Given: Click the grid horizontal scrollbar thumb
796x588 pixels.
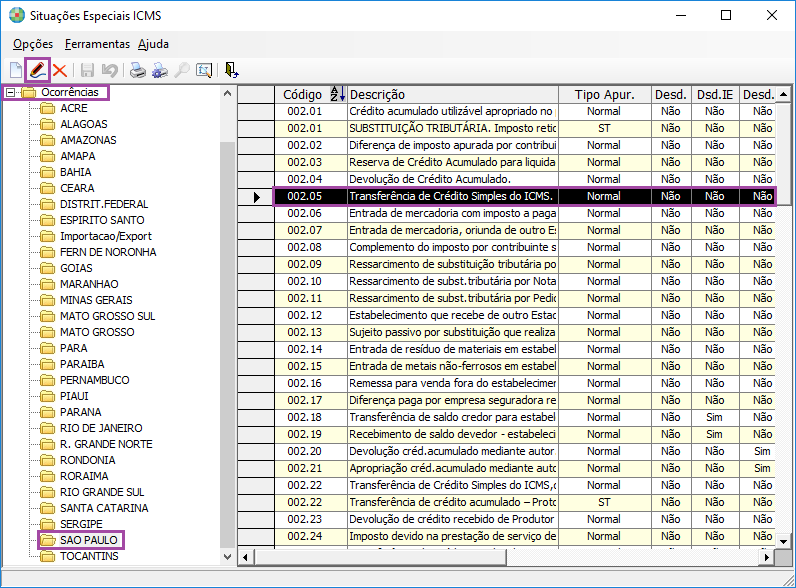Looking at the screenshot, I should tap(380, 558).
